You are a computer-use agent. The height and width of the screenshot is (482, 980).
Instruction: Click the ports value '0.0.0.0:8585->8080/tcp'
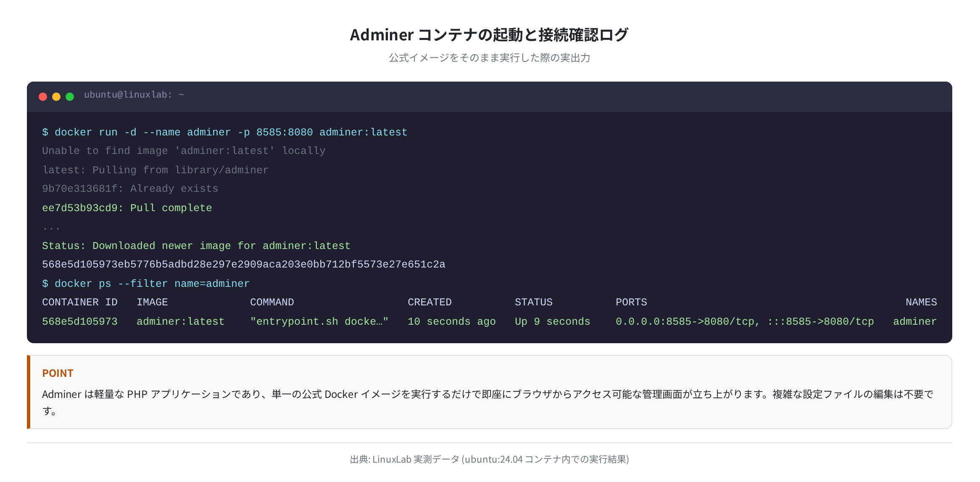click(x=685, y=321)
